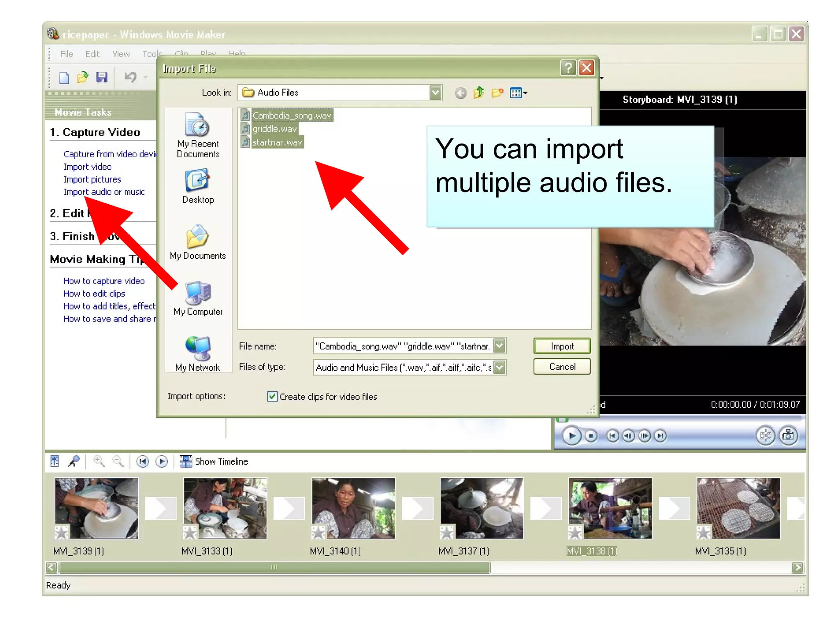Click the Cancel button
The height and width of the screenshot is (630, 840).
[562, 367]
